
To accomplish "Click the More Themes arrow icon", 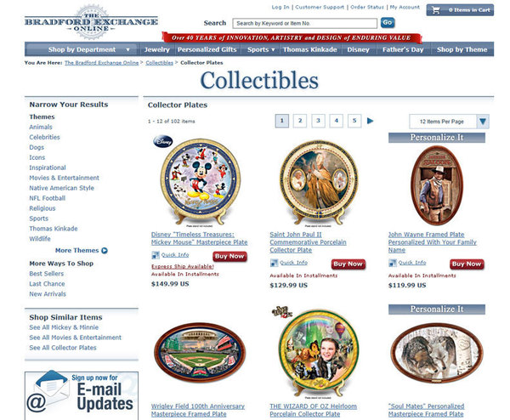I will tap(105, 251).
